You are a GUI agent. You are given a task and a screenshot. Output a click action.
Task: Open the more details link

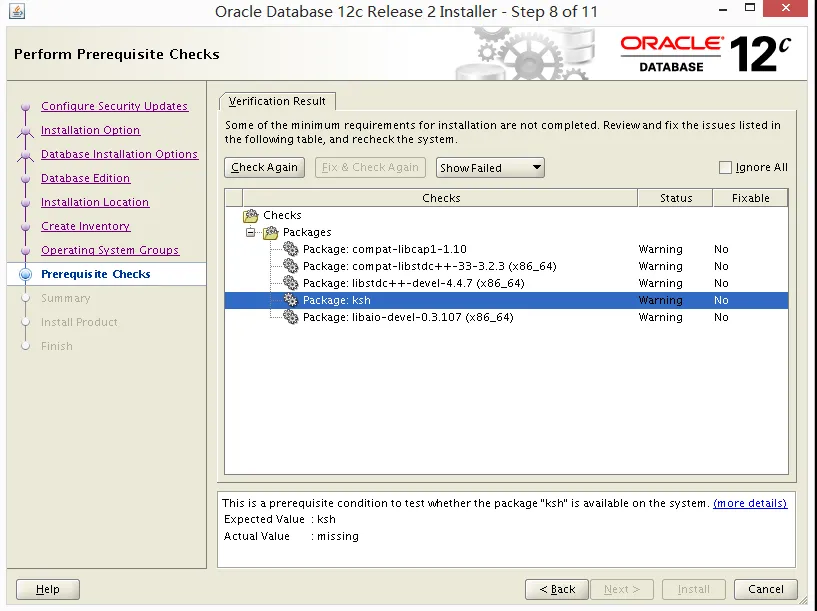pos(750,503)
